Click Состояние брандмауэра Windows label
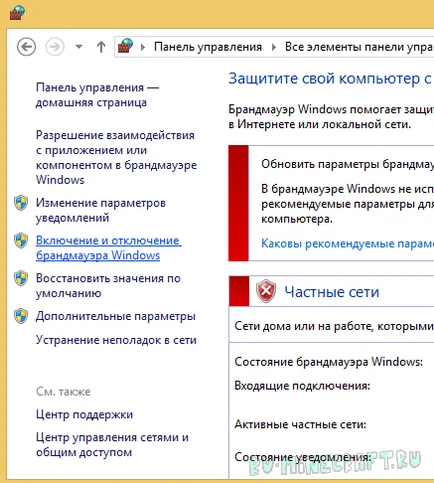Image resolution: width=434 pixels, height=483 pixels. (328, 362)
